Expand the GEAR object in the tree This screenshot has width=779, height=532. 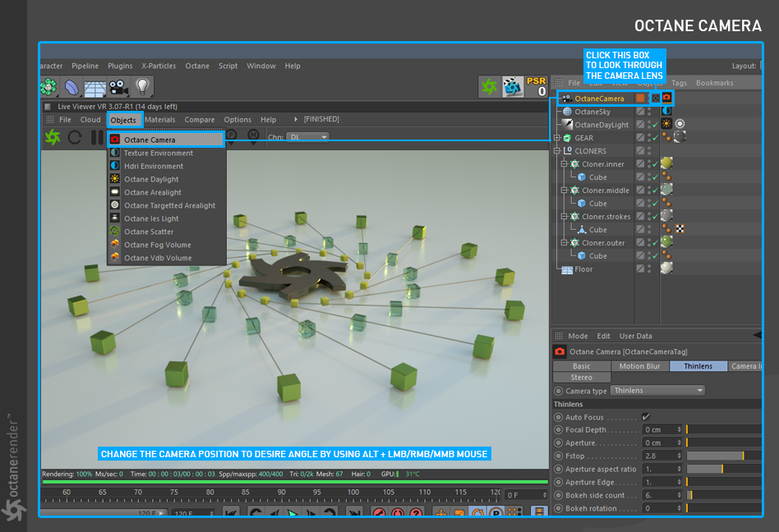pyautogui.click(x=557, y=138)
